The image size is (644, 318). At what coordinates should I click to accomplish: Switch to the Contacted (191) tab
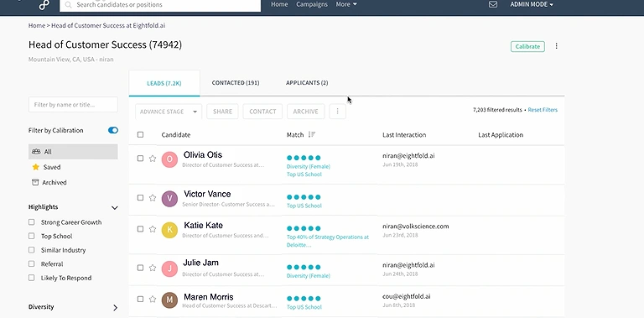[x=236, y=83]
